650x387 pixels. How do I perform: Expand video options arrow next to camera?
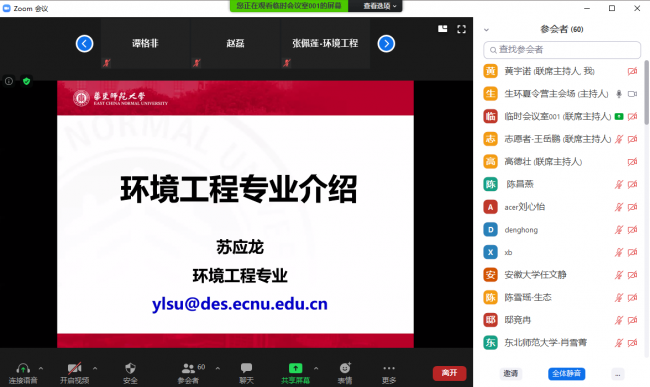95,368
